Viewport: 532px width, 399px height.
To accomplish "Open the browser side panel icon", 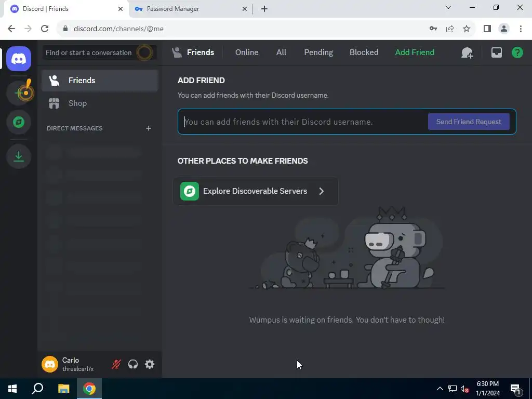I will 487,29.
